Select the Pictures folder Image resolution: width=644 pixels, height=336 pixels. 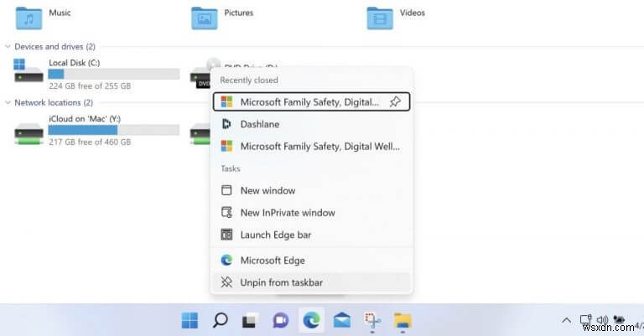coord(204,18)
